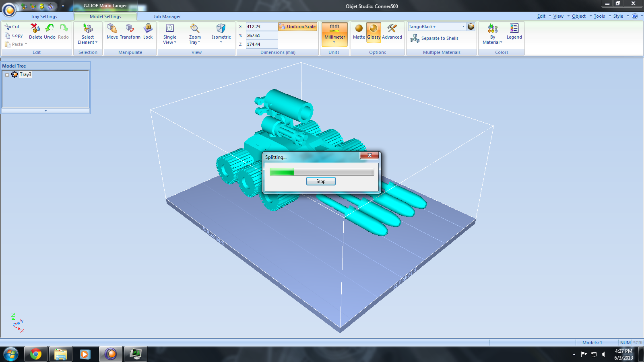Customize the quick access toolbar dropdown
This screenshot has width=644, height=362.
(x=63, y=6)
